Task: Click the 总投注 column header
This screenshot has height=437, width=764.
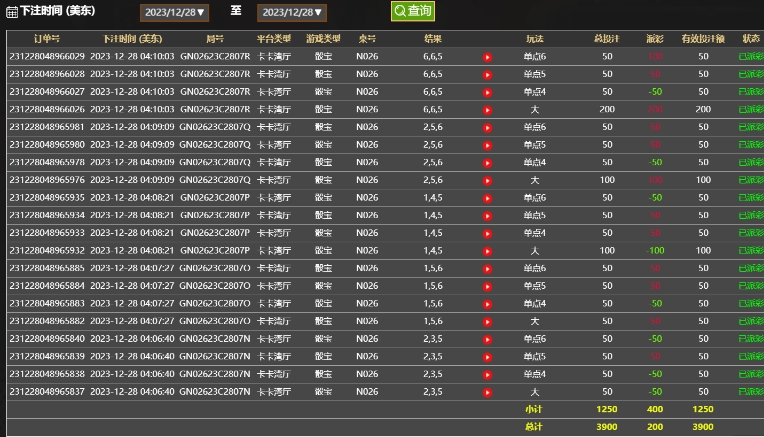Action: tap(607, 38)
